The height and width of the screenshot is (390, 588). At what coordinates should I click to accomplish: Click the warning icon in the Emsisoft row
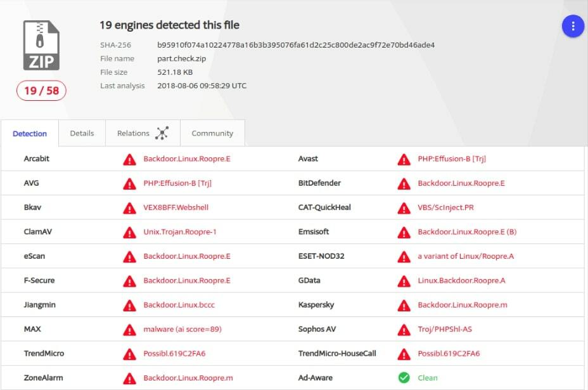click(404, 233)
